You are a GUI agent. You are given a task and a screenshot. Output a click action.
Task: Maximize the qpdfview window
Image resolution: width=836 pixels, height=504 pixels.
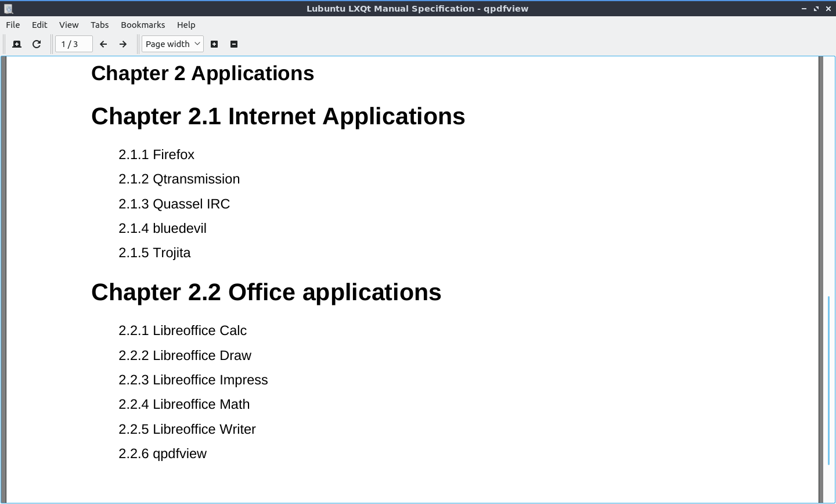tap(816, 9)
